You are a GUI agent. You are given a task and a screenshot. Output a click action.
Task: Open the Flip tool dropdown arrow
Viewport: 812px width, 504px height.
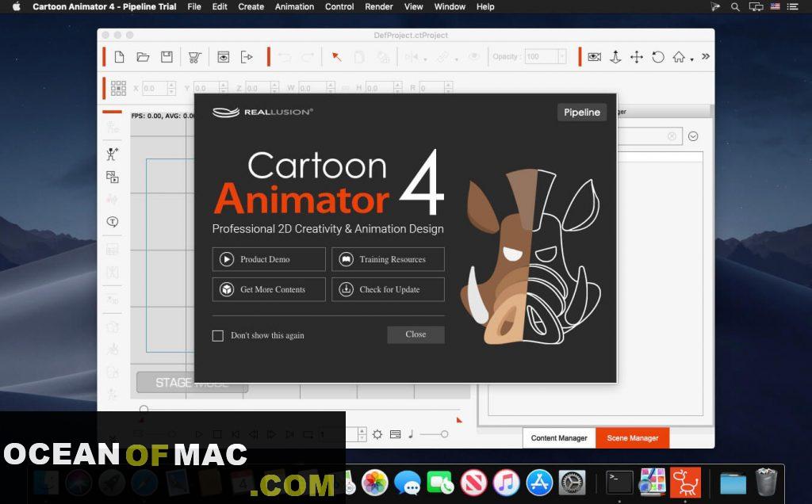coord(425,60)
